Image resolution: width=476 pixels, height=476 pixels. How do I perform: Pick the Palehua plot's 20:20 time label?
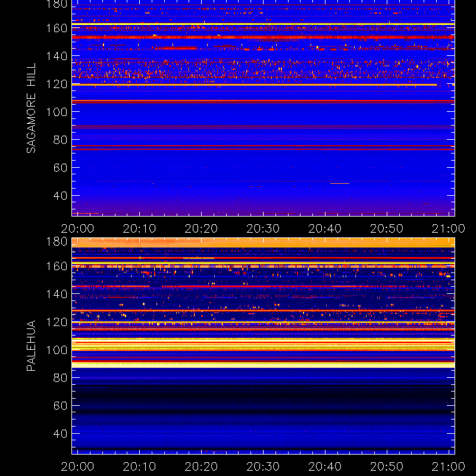(x=201, y=466)
